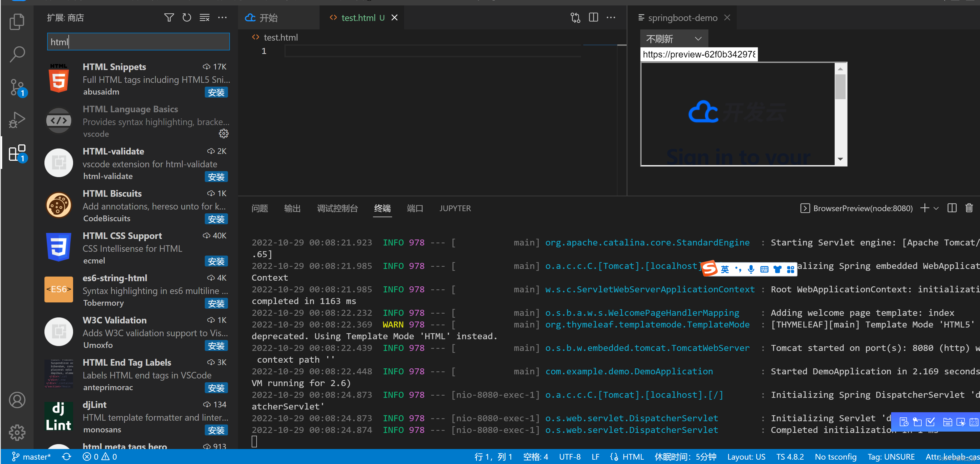980x464 pixels.
Task: Add a new terminal with plus icon
Action: 924,208
